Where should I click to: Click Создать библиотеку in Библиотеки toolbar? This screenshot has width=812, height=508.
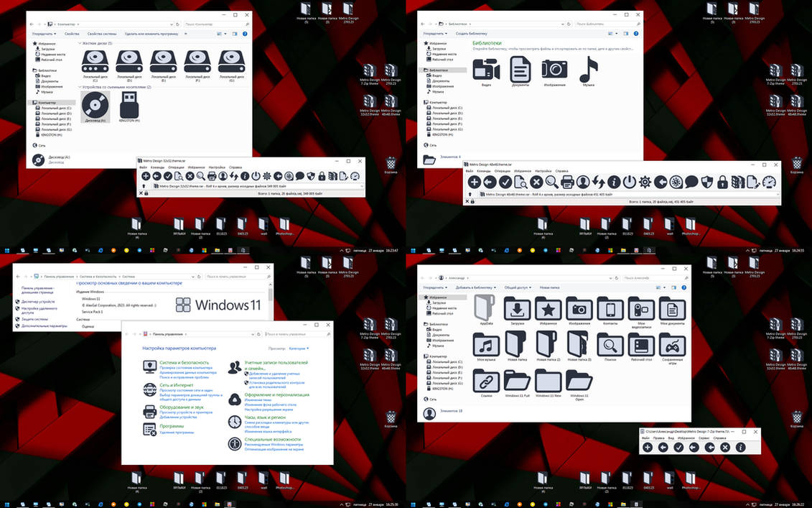[x=471, y=34]
